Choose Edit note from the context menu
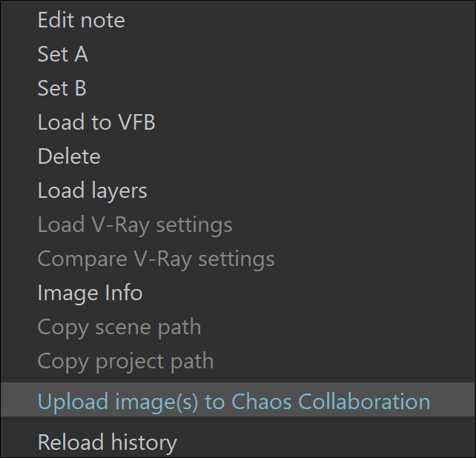The image size is (476, 458). click(x=238, y=20)
